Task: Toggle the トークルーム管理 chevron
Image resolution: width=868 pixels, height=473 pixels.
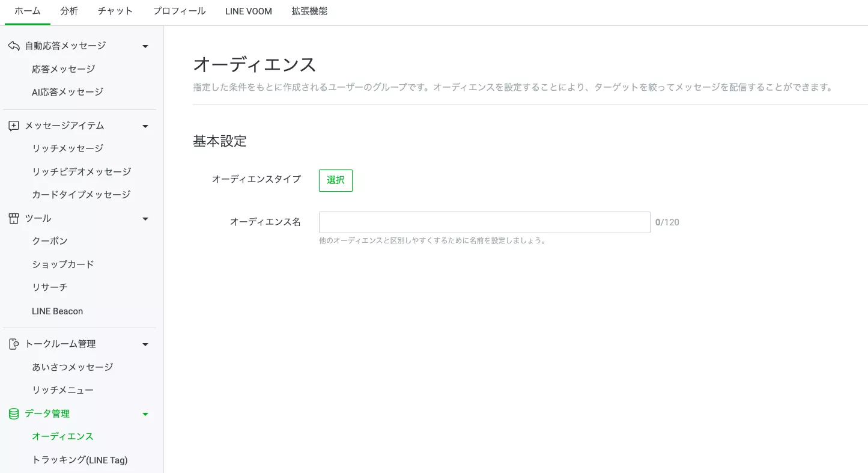Action: pos(145,344)
